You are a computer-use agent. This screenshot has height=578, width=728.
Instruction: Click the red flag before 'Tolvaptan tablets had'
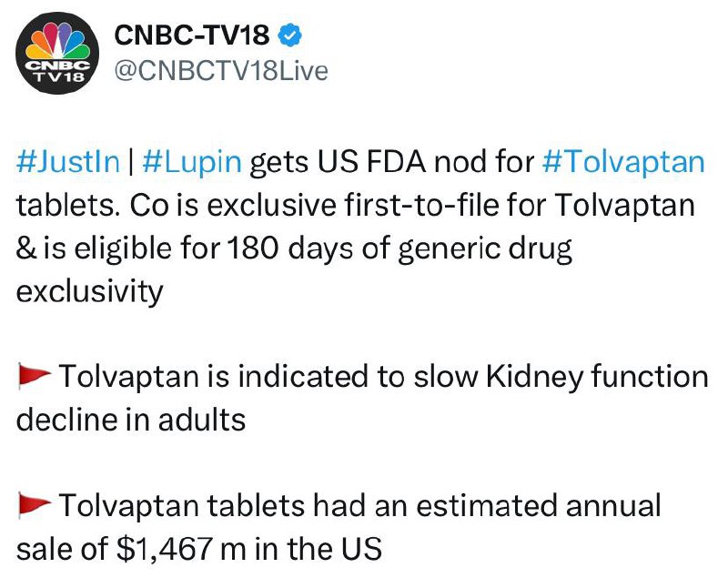coord(35,505)
